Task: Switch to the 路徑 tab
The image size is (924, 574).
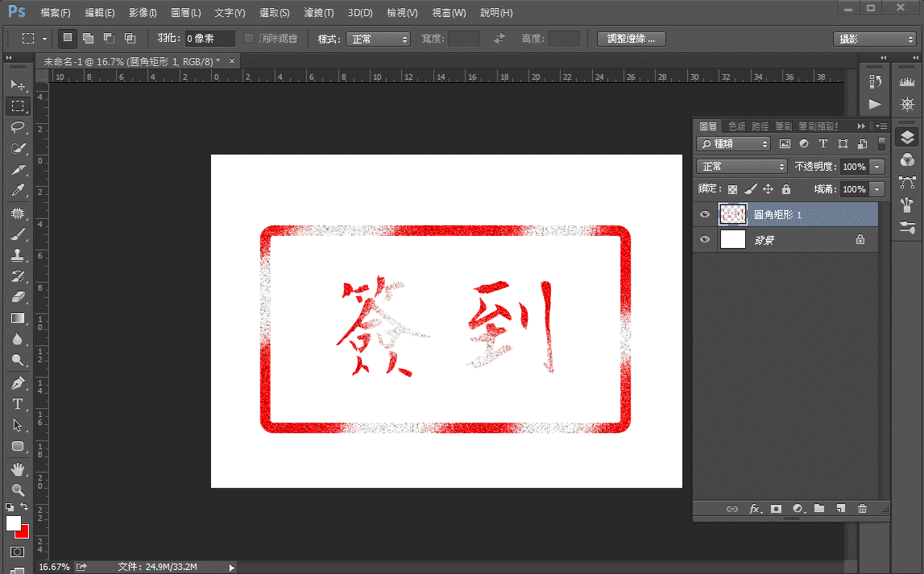Action: [x=760, y=126]
